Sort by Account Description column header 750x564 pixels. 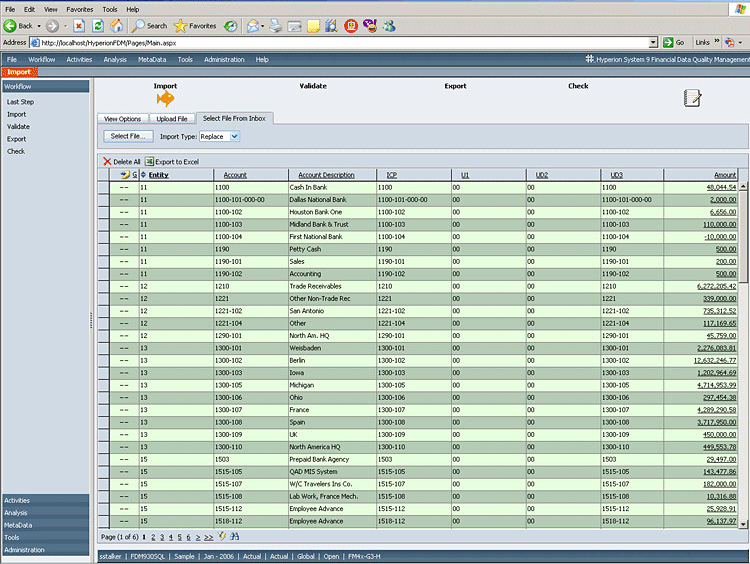(x=326, y=175)
